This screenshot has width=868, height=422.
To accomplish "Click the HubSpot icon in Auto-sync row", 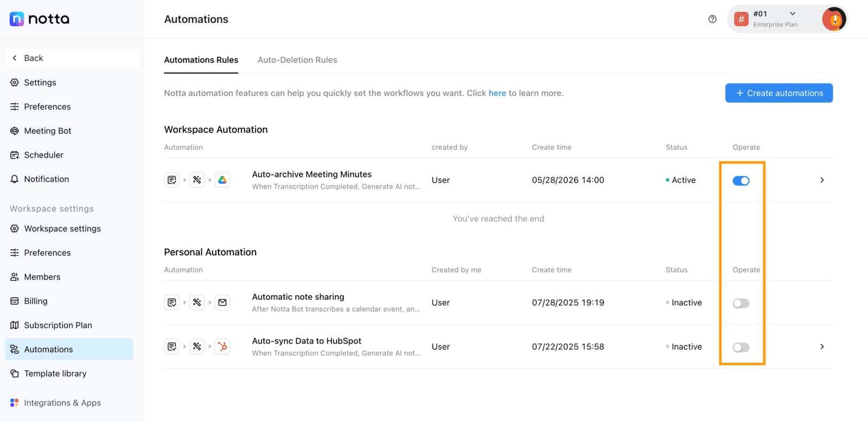I will point(222,347).
